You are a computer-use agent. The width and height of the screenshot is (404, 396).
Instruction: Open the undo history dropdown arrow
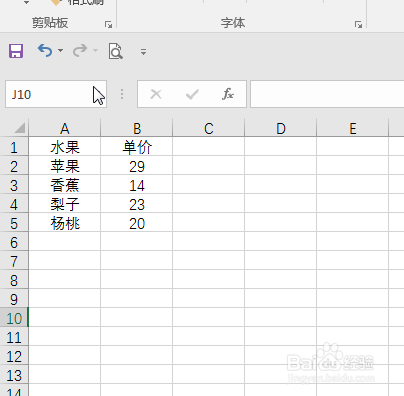60,51
